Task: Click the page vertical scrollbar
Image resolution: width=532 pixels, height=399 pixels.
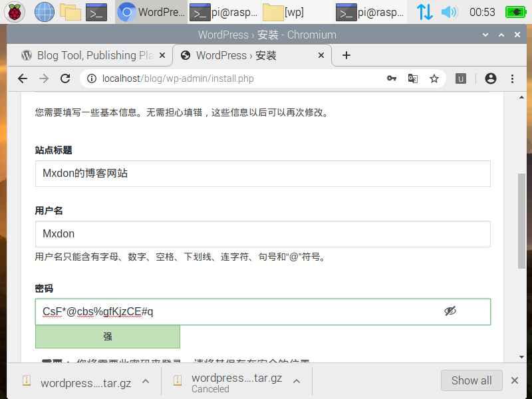Action: point(521,219)
